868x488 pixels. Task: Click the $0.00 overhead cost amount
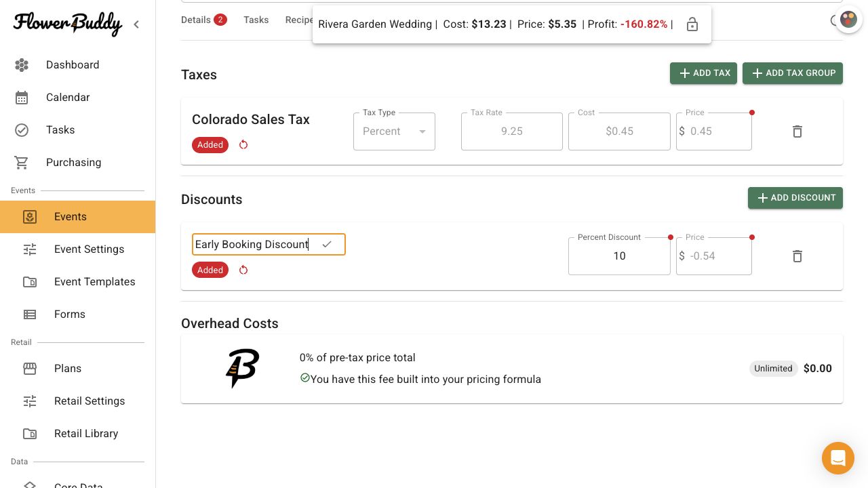coord(818,369)
